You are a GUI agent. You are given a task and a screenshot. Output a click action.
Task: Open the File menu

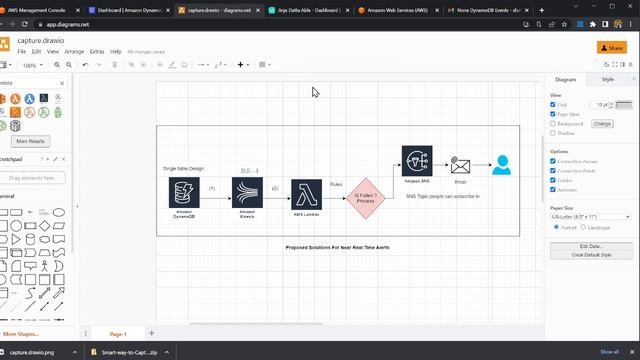(22, 52)
